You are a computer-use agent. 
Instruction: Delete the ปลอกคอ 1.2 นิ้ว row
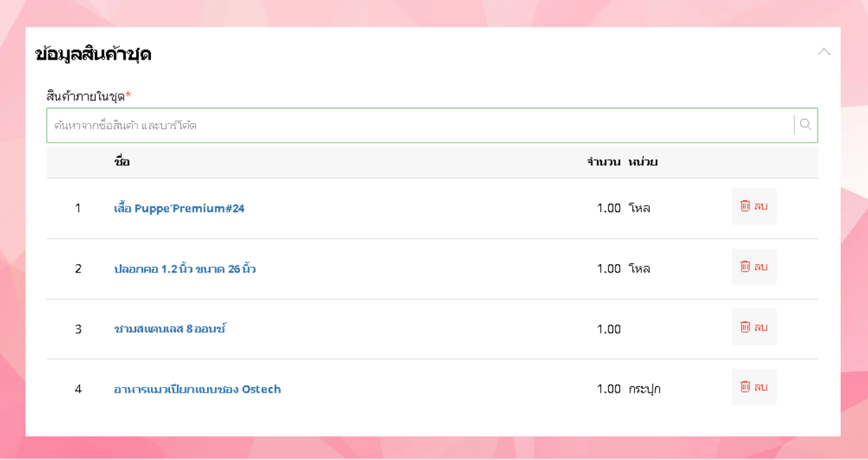754,267
